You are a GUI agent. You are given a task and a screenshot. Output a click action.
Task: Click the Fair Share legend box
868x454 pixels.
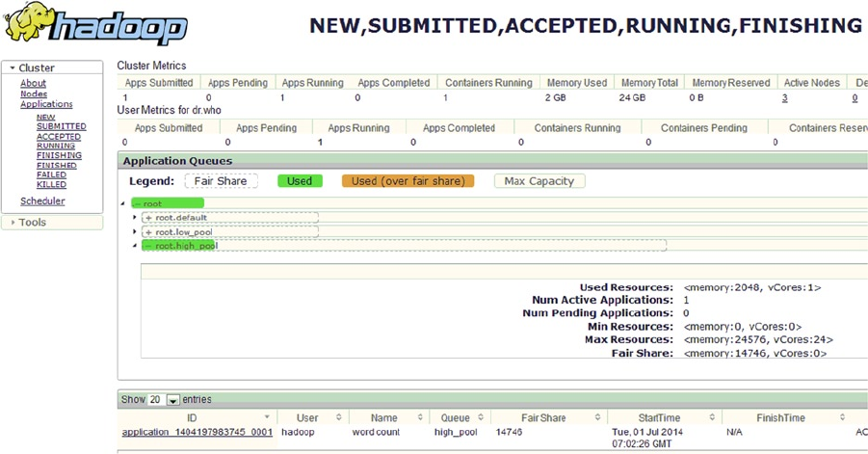221,181
